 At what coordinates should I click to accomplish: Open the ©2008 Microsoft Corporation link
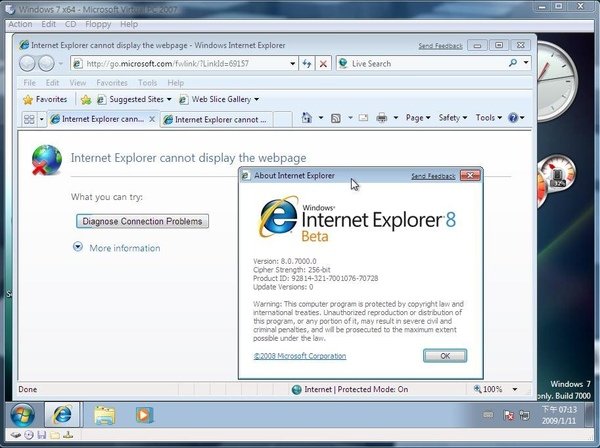coord(300,356)
